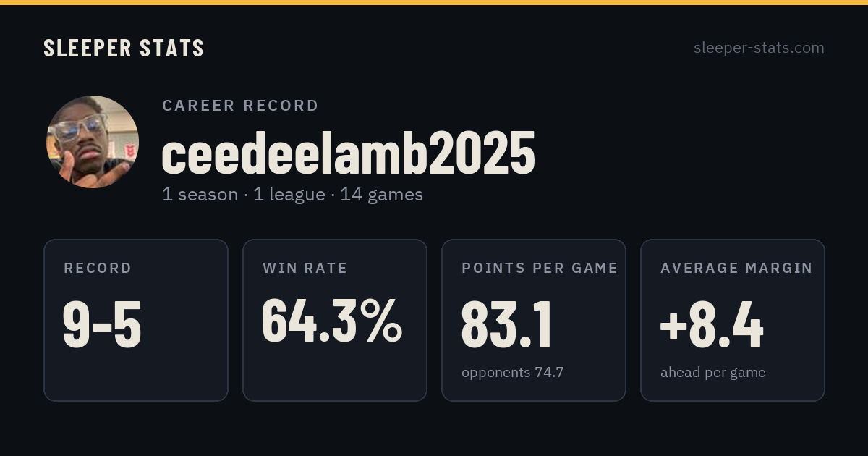This screenshot has height=456, width=868.
Task: Click the orange accent bar at top
Action: pyautogui.click(x=434, y=2)
